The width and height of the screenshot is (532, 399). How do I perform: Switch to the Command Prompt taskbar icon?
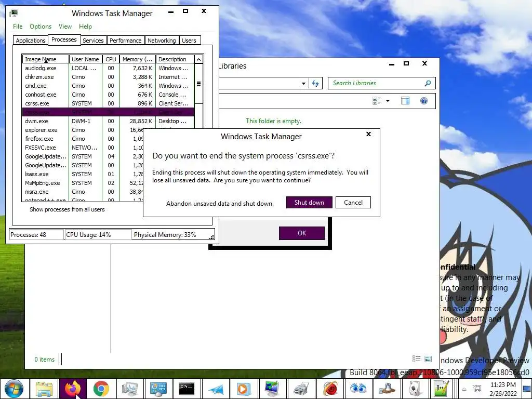click(x=187, y=389)
